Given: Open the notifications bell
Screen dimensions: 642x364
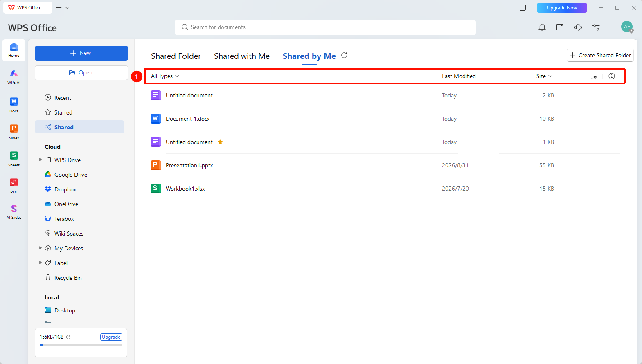Looking at the screenshot, I should tap(542, 27).
